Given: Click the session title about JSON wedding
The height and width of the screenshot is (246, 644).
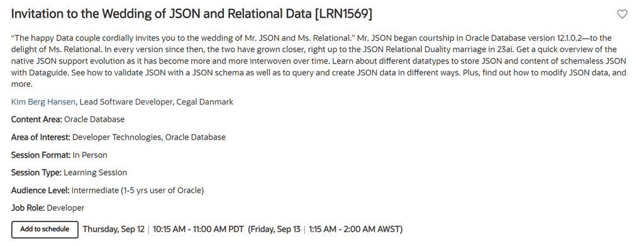Looking at the screenshot, I should tap(191, 14).
